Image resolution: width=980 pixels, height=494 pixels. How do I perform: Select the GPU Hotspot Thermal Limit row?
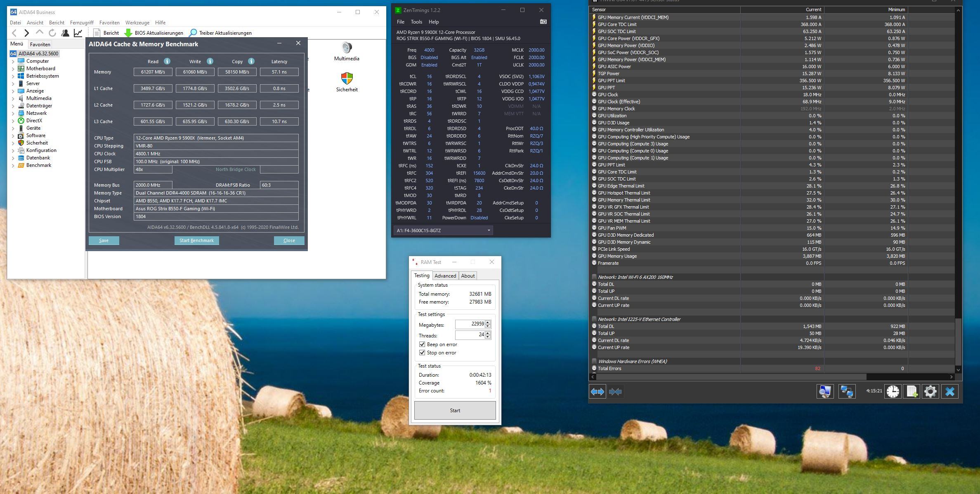pos(772,193)
